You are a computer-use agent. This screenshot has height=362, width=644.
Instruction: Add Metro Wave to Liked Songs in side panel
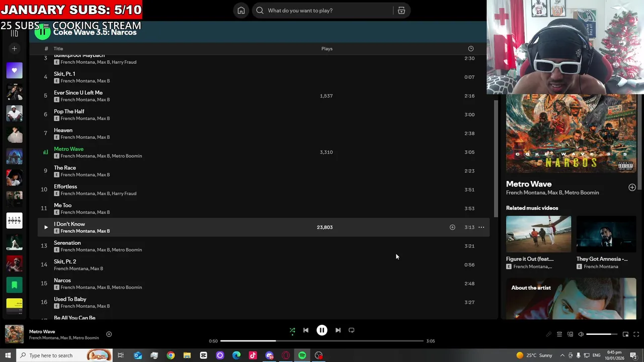pos(632,187)
